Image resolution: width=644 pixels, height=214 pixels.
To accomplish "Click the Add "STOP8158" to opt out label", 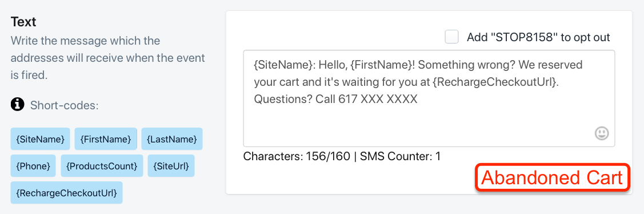I will pos(538,37).
